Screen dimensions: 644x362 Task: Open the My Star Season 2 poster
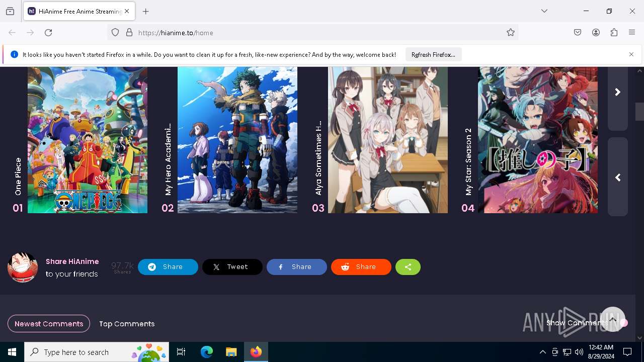click(538, 140)
